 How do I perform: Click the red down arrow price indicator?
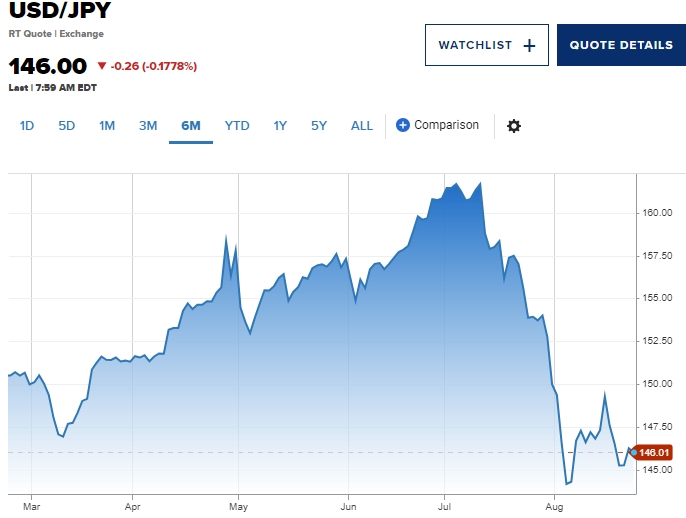pyautogui.click(x=101, y=66)
